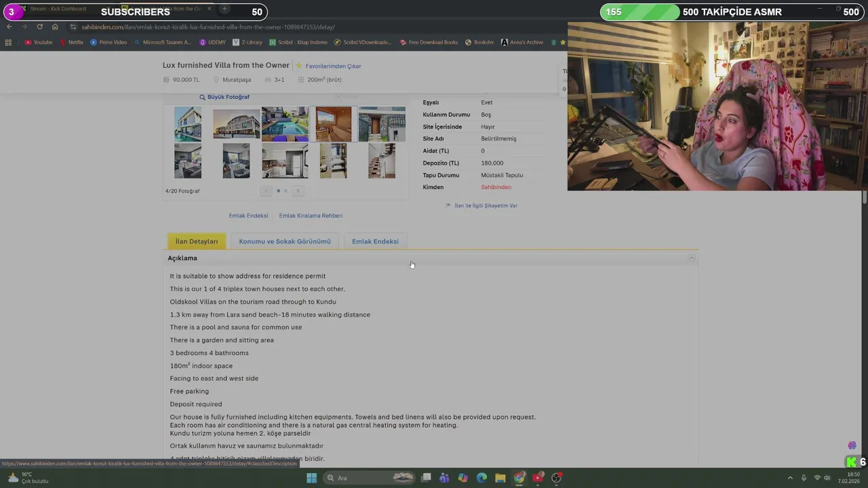Open volume control in system tray
The image size is (868, 488).
coord(827,478)
